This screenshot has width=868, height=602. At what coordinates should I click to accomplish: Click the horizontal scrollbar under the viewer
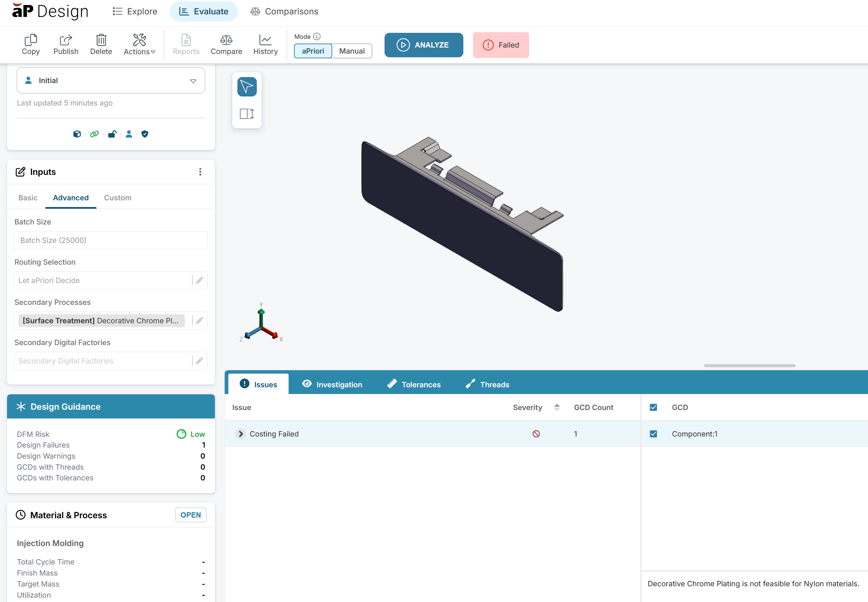point(750,365)
